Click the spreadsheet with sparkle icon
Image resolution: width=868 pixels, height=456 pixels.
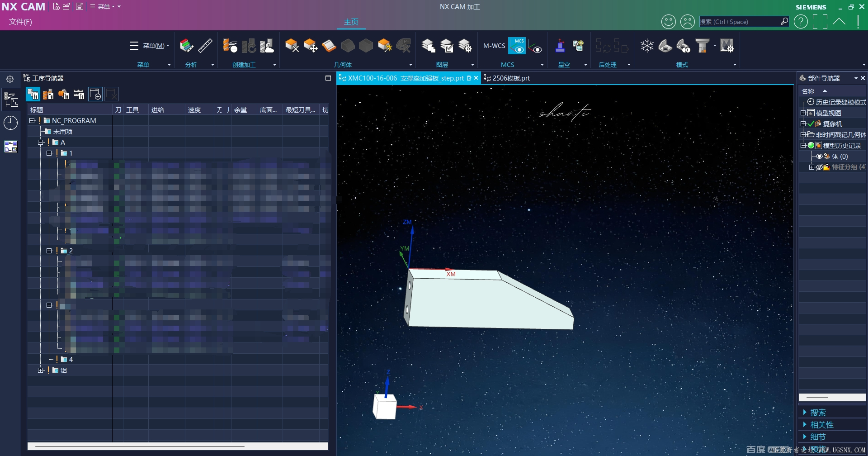pos(578,46)
